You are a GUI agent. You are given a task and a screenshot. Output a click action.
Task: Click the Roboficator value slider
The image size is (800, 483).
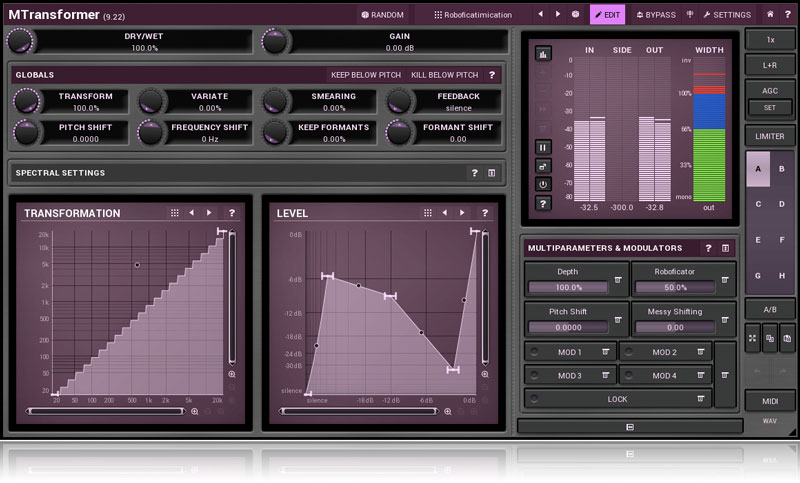(x=675, y=287)
